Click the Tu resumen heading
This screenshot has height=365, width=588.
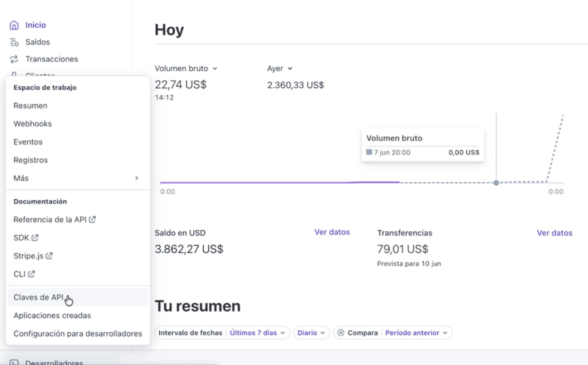197,306
